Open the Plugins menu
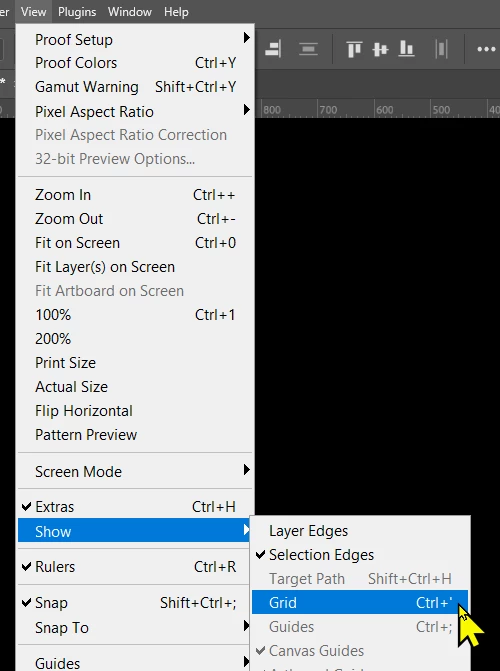 pos(77,12)
